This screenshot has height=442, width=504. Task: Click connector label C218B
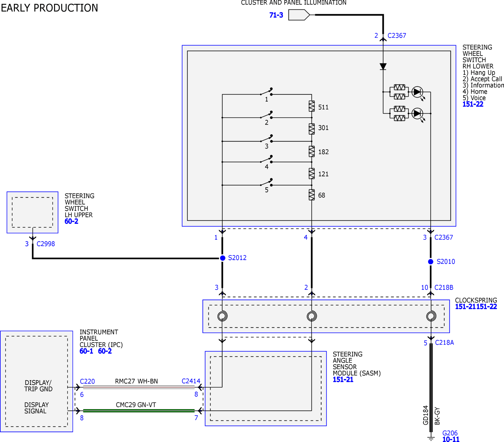tap(444, 288)
